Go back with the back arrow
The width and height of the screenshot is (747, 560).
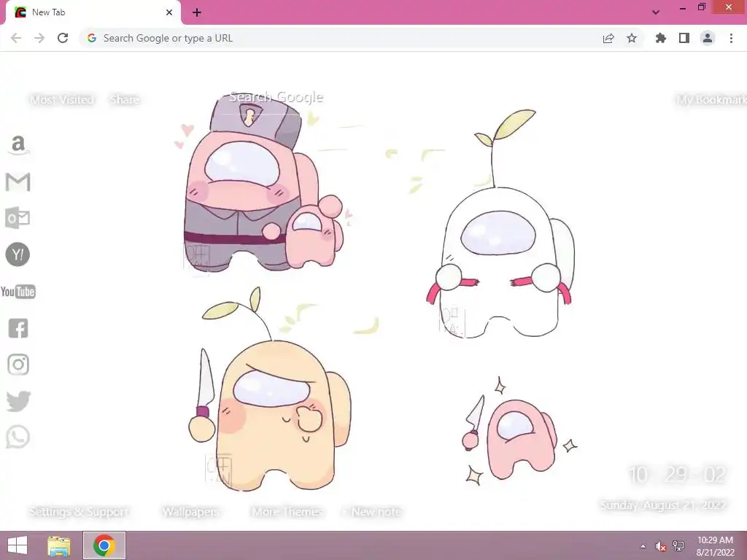pos(16,38)
